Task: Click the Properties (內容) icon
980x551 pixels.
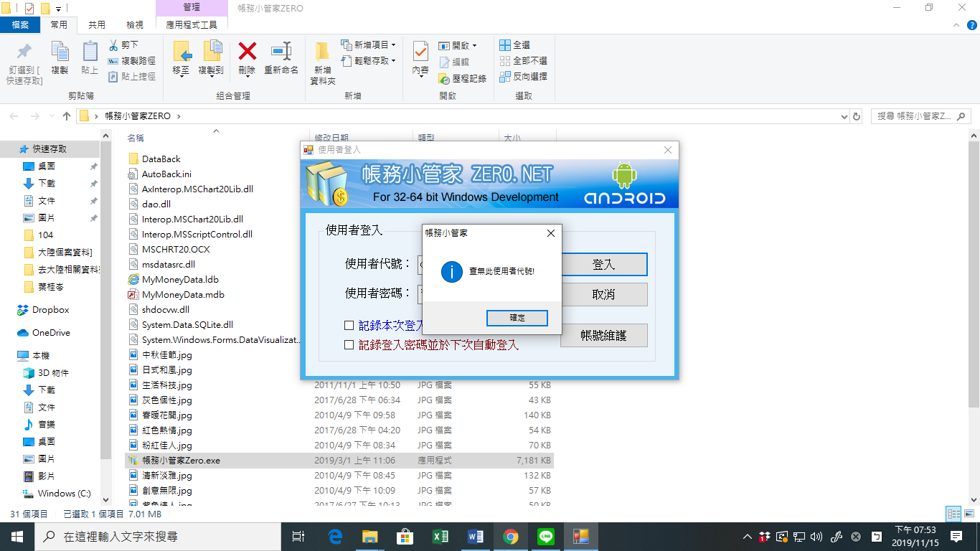Action: pyautogui.click(x=420, y=52)
